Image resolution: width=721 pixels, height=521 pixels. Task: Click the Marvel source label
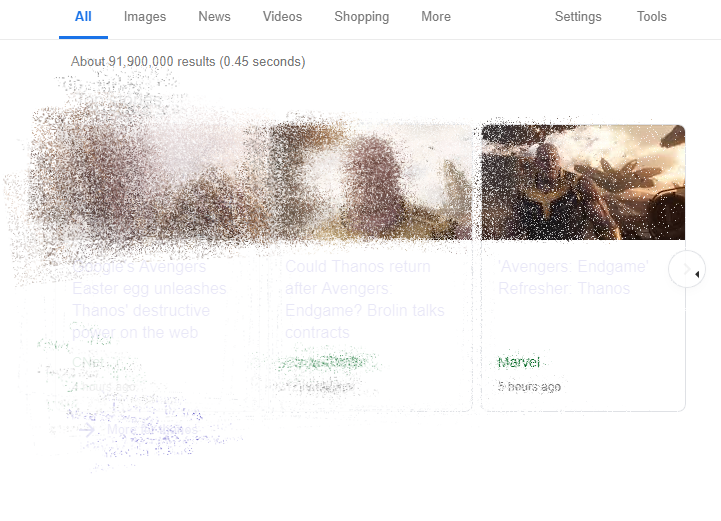[x=519, y=362]
